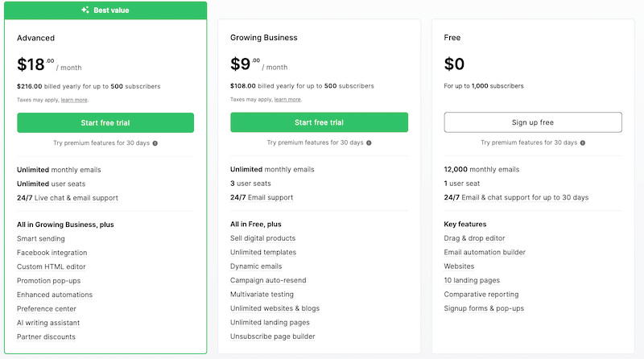The width and height of the screenshot is (644, 359).
Task: Click Facebook integration feature
Action: point(52,253)
